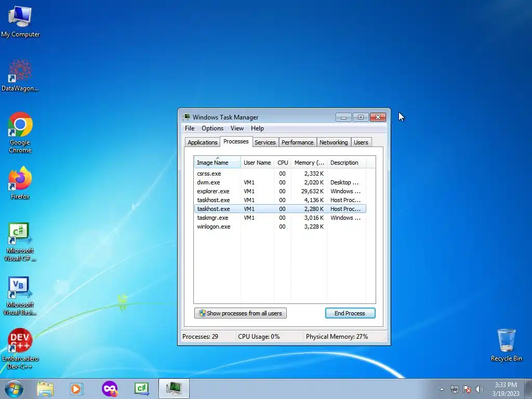The height and width of the screenshot is (399, 532).
Task: Click the 29,632 K memory value
Action: click(312, 191)
